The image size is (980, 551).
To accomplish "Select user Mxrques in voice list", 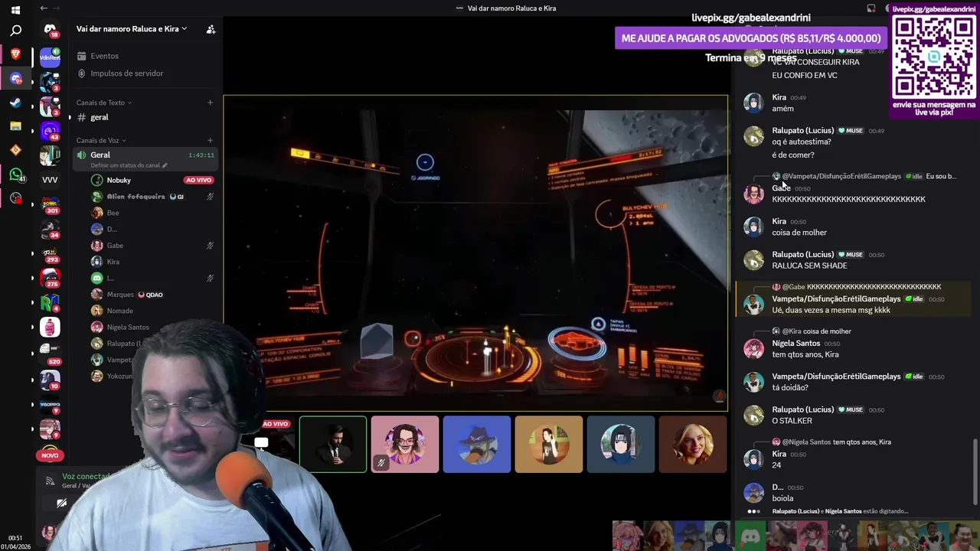I will 120,295.
